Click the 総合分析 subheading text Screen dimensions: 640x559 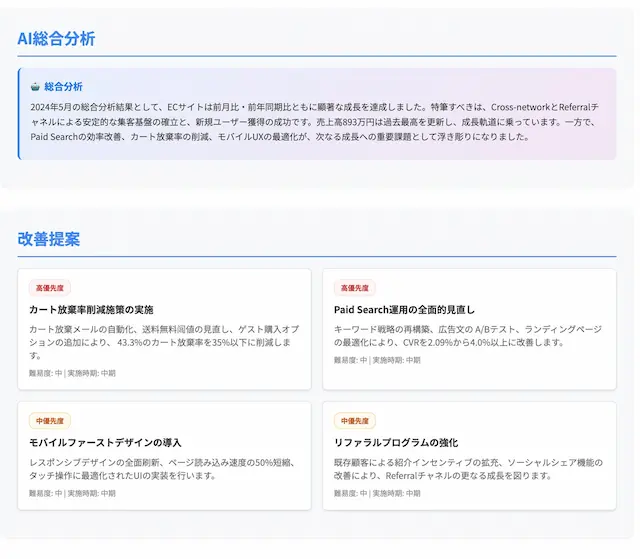[63, 87]
